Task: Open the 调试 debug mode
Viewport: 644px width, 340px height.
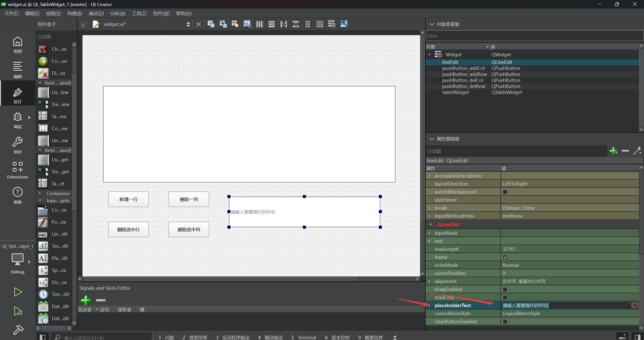Action: pos(18,120)
